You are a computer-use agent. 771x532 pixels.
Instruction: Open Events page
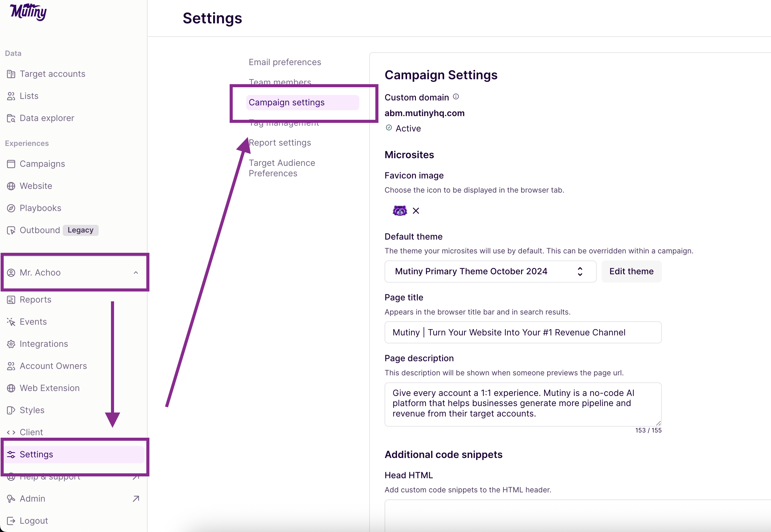point(33,322)
